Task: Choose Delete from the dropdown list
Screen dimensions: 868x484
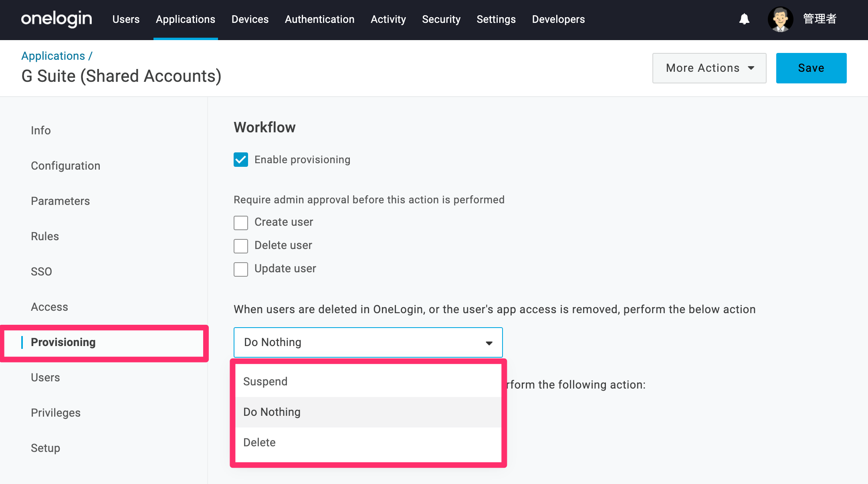Action: [368, 442]
